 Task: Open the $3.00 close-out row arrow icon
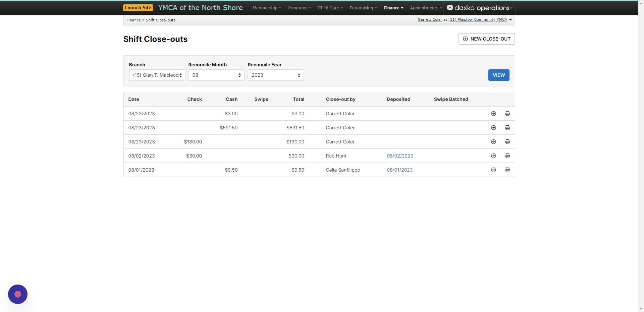click(x=493, y=114)
